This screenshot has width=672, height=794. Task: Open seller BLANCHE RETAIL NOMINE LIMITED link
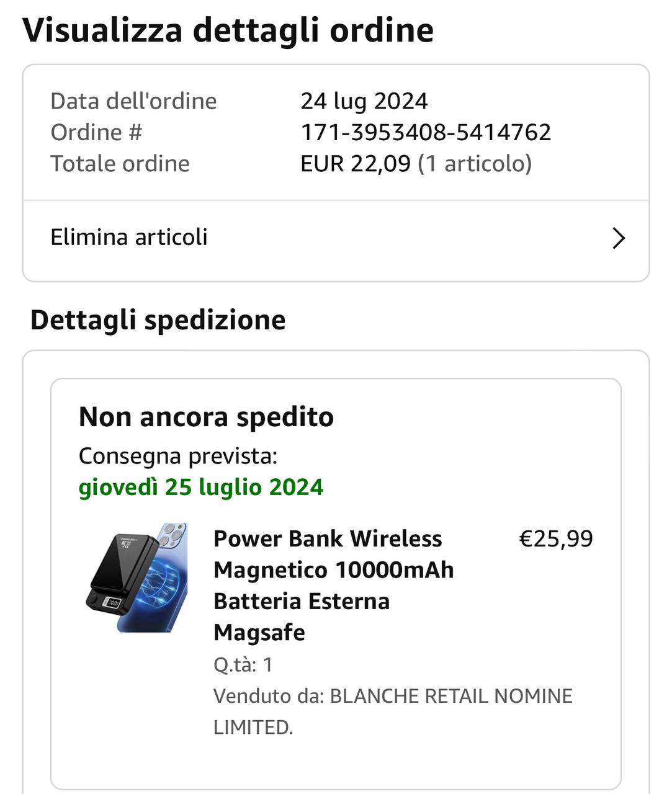[x=393, y=711]
